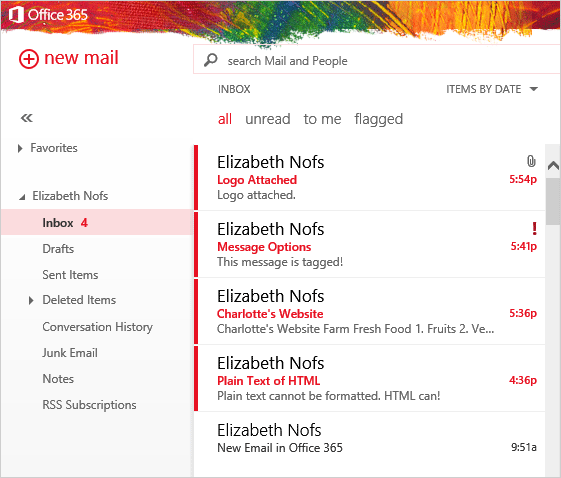The height and width of the screenshot is (478, 561).
Task: Click the paperclip attachment icon on Logo Attached
Action: point(531,161)
